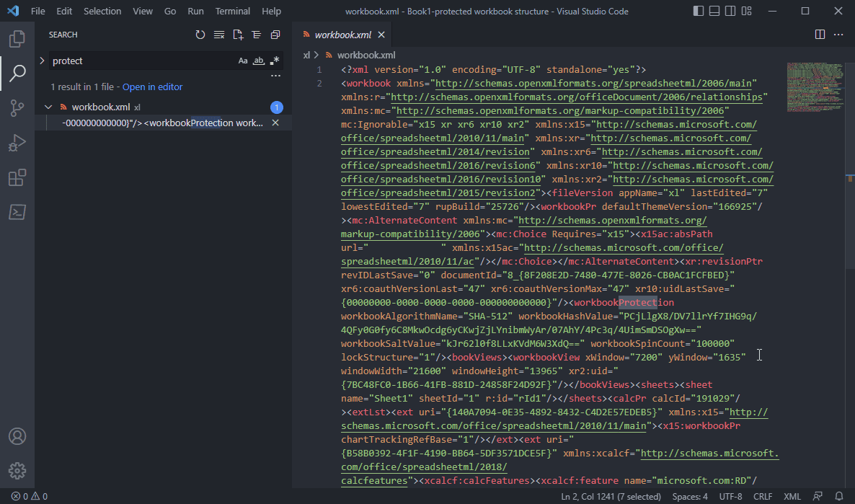Viewport: 855px width, 504px height.
Task: Open a new search editor
Action: tap(238, 35)
